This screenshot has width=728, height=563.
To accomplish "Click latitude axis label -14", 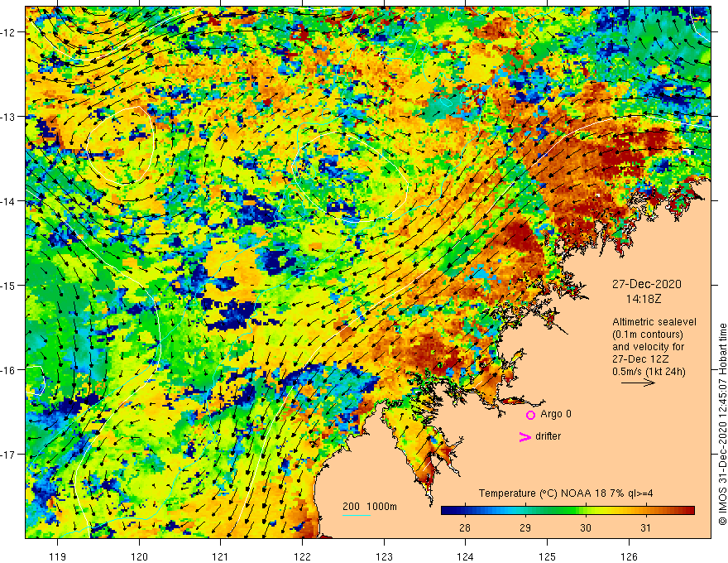I will coord(9,201).
